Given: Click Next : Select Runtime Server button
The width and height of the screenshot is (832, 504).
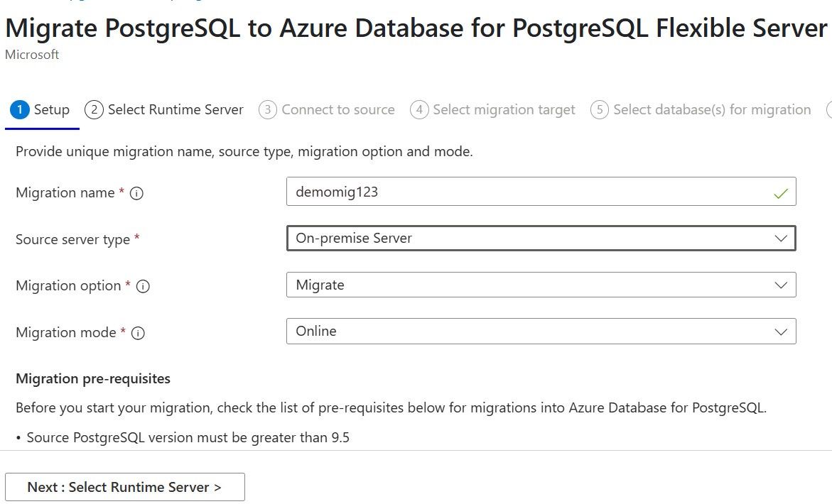Looking at the screenshot, I should pyautogui.click(x=125, y=487).
